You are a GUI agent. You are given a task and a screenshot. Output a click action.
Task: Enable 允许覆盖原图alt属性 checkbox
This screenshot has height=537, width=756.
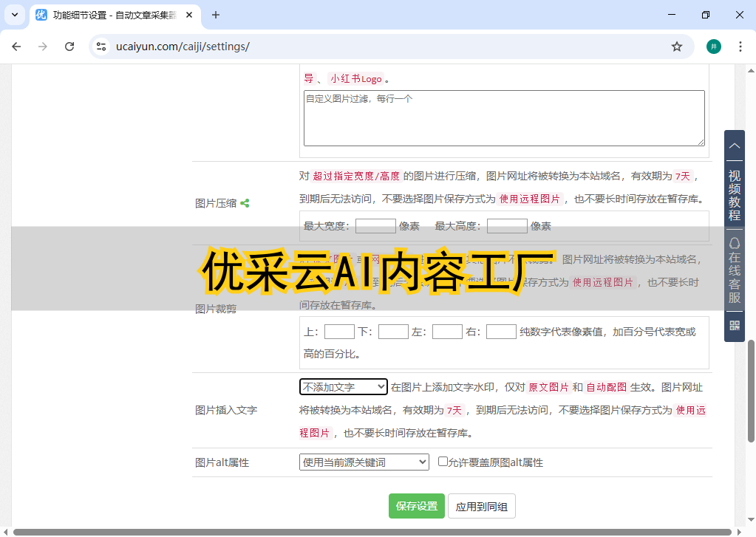[443, 462]
